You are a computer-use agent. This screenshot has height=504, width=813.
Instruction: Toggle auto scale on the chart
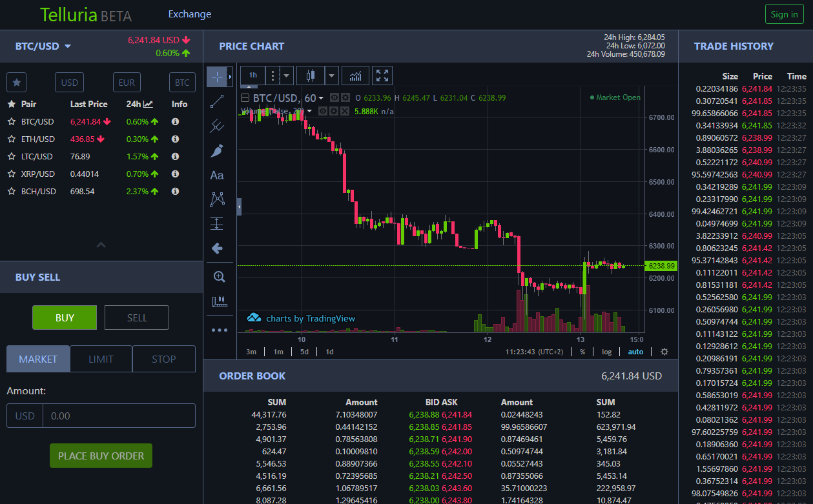tap(635, 352)
